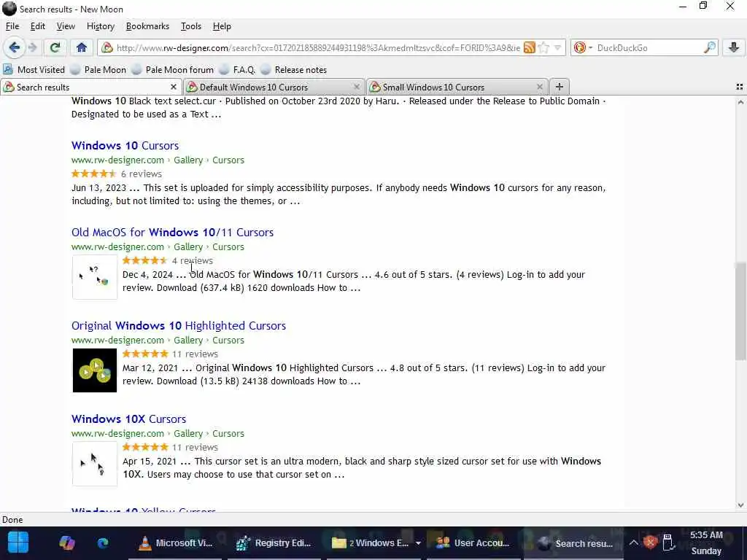Open the File menu

(x=12, y=26)
